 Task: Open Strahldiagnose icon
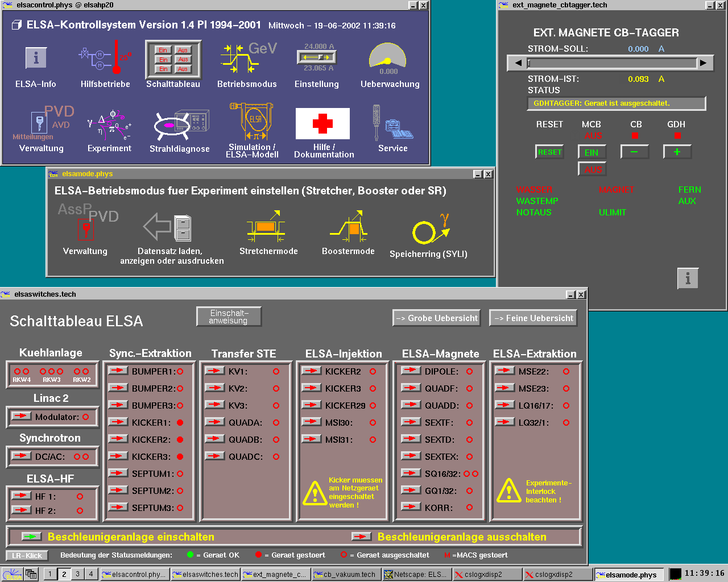coord(180,124)
